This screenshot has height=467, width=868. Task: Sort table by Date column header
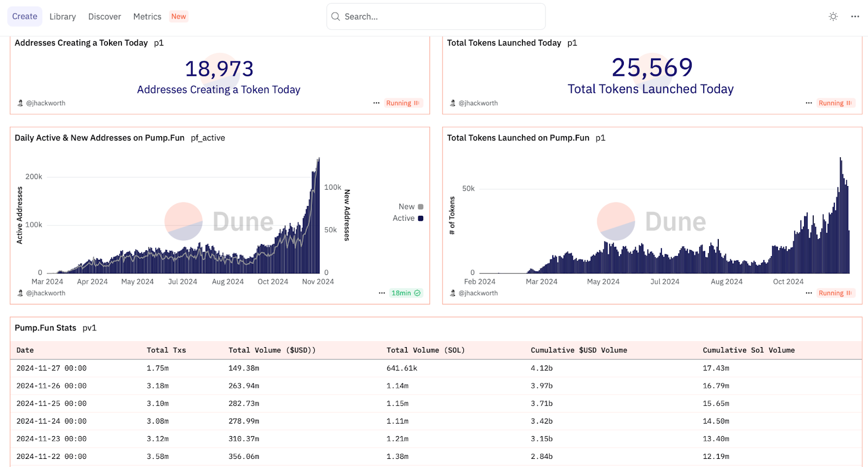click(x=25, y=350)
